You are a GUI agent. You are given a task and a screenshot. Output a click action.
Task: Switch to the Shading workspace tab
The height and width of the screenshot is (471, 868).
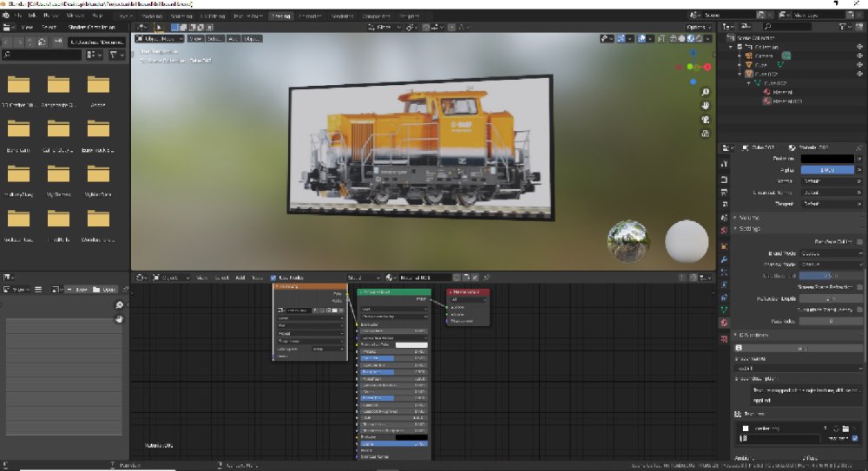coord(281,16)
